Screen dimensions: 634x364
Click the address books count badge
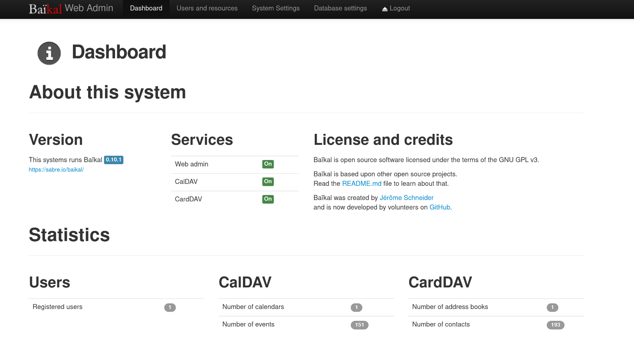pos(552,308)
